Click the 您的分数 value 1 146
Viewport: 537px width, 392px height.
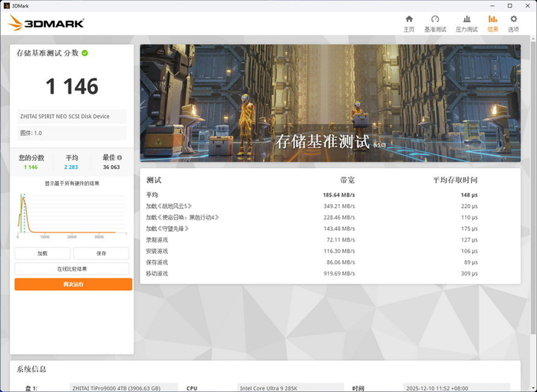point(31,167)
